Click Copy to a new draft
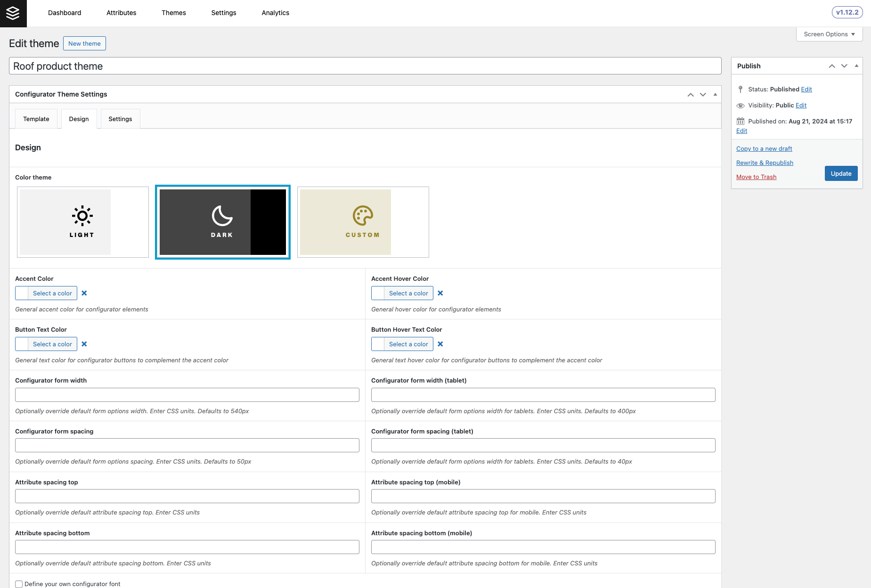This screenshot has height=588, width=871. 764,148
